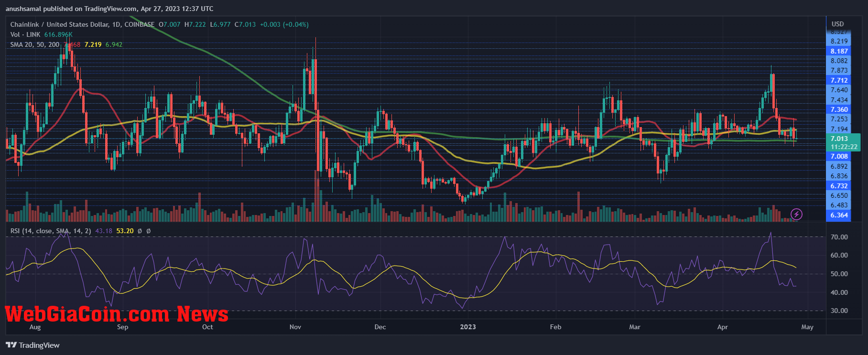
Task: Click the May label on time axis
Action: [807, 327]
